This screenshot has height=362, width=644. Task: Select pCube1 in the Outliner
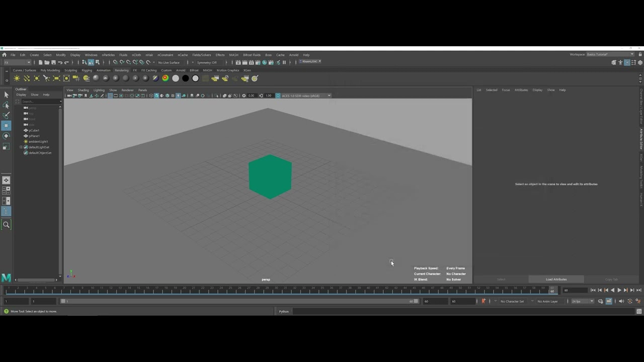34,130
